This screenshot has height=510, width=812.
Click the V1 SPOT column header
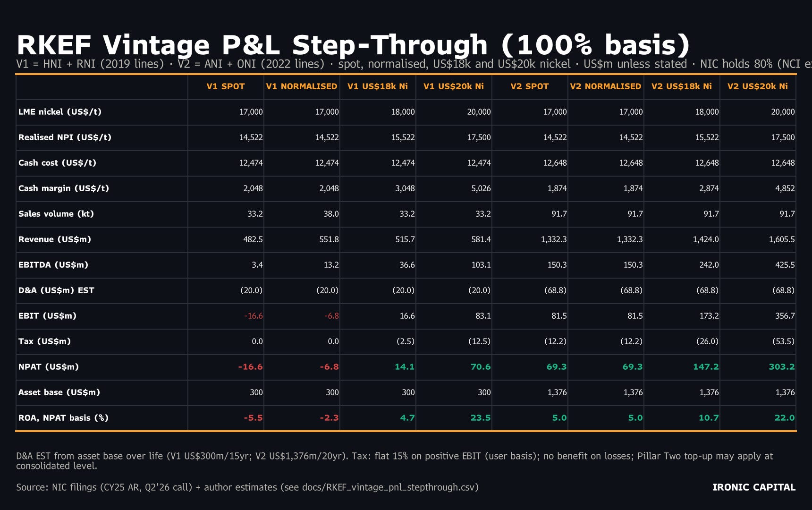(226, 86)
